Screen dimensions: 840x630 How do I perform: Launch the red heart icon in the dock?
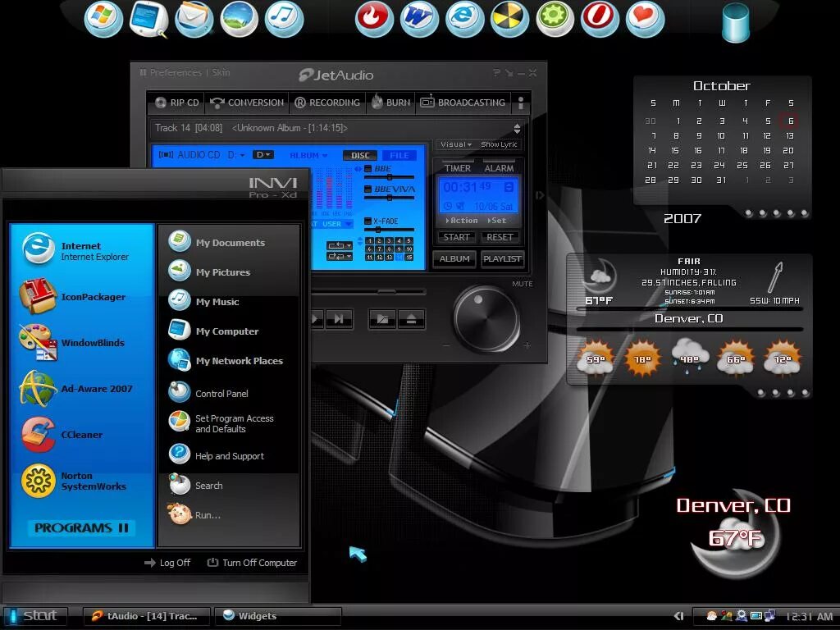click(x=645, y=19)
